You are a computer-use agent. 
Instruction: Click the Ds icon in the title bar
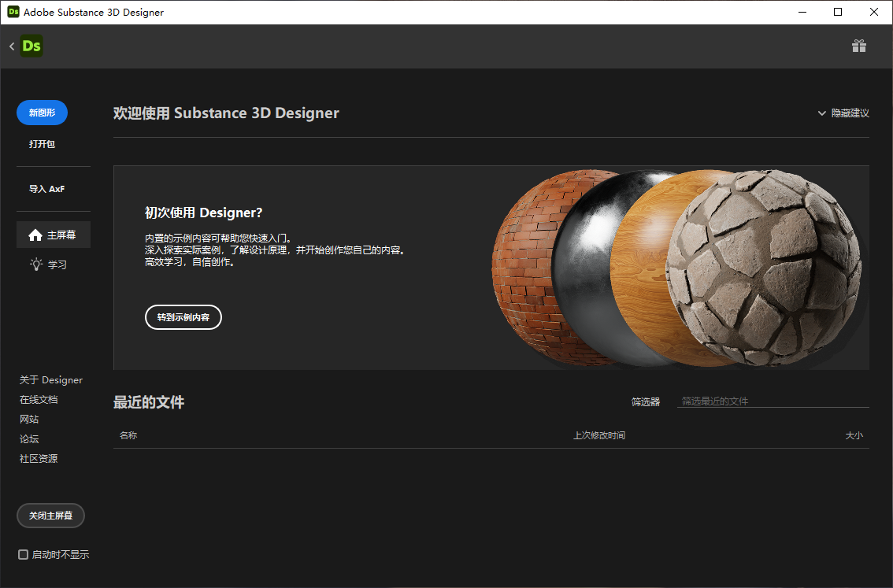13,12
